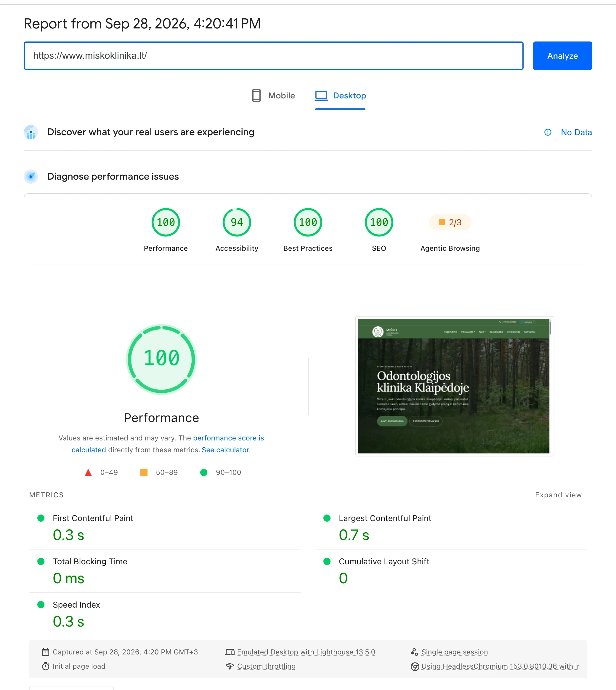Image resolution: width=616 pixels, height=690 pixels.
Task: Click the throttling signal icon
Action: click(230, 666)
